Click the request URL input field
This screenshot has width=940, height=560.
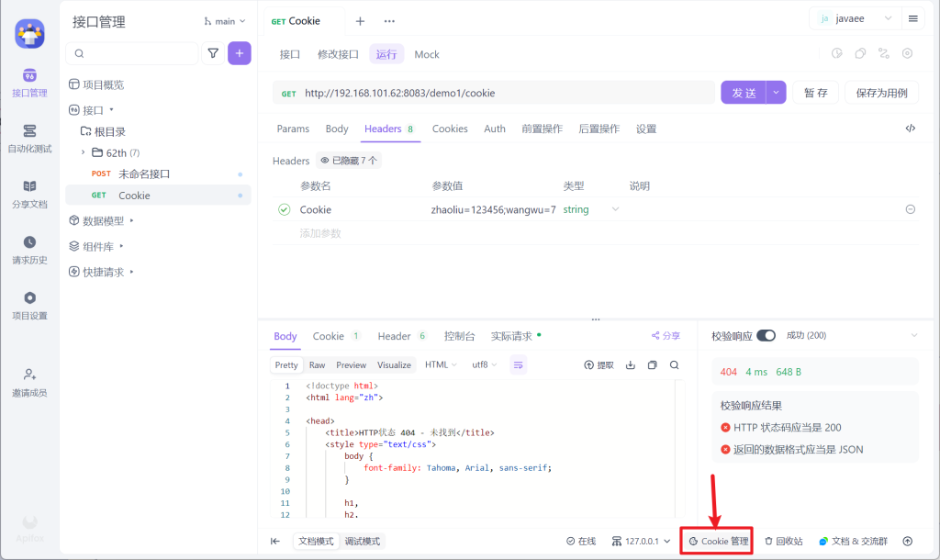click(493, 93)
